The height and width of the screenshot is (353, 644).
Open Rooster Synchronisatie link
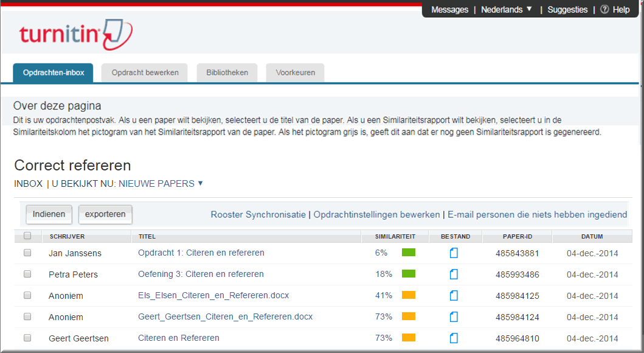tap(258, 214)
